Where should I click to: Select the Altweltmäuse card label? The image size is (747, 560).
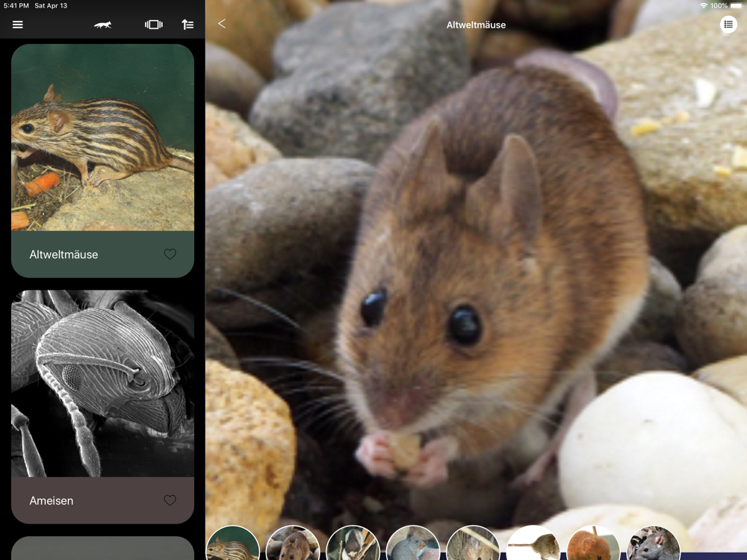pos(63,255)
